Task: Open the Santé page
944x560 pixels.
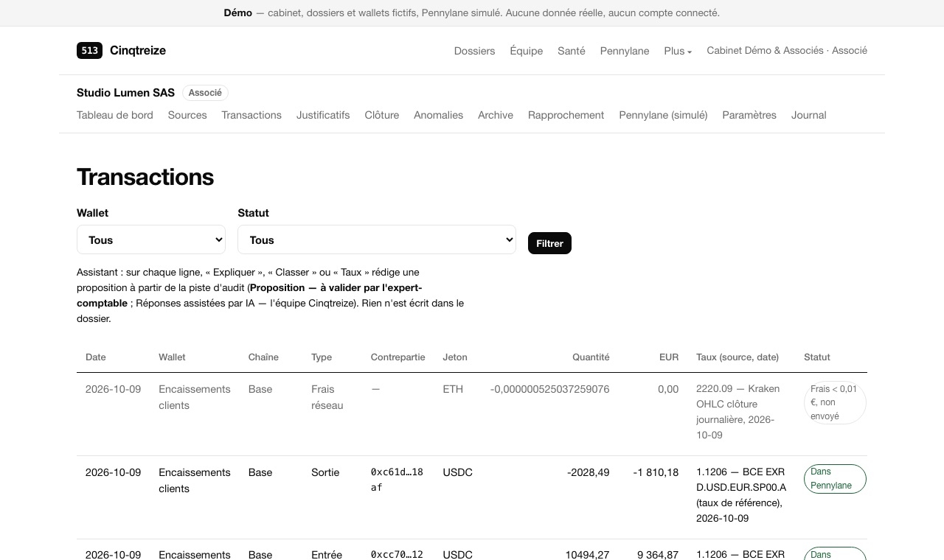Action: point(572,51)
